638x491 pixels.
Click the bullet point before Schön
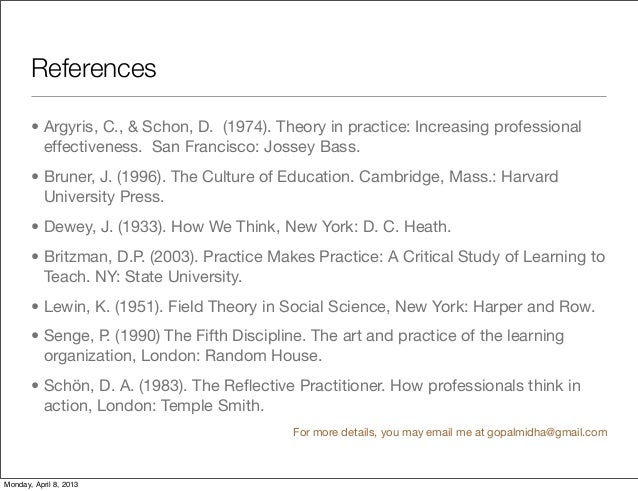click(35, 387)
